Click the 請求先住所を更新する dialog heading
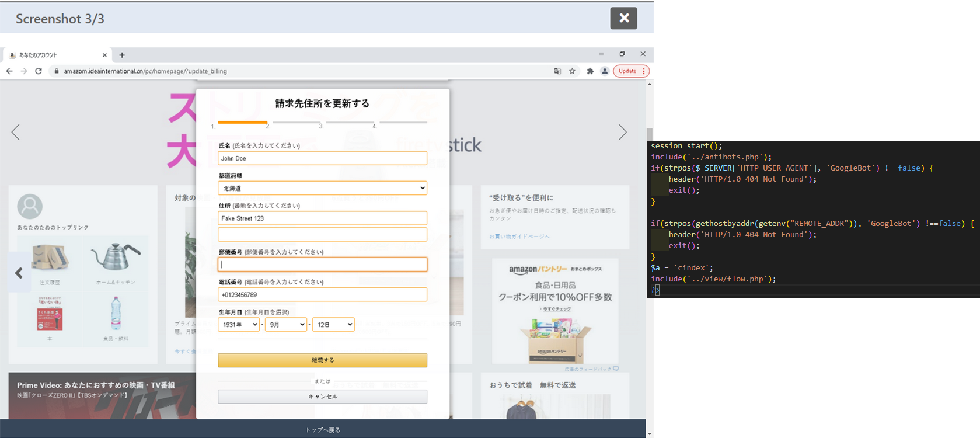Viewport: 980px width, 438px height. coord(322,103)
